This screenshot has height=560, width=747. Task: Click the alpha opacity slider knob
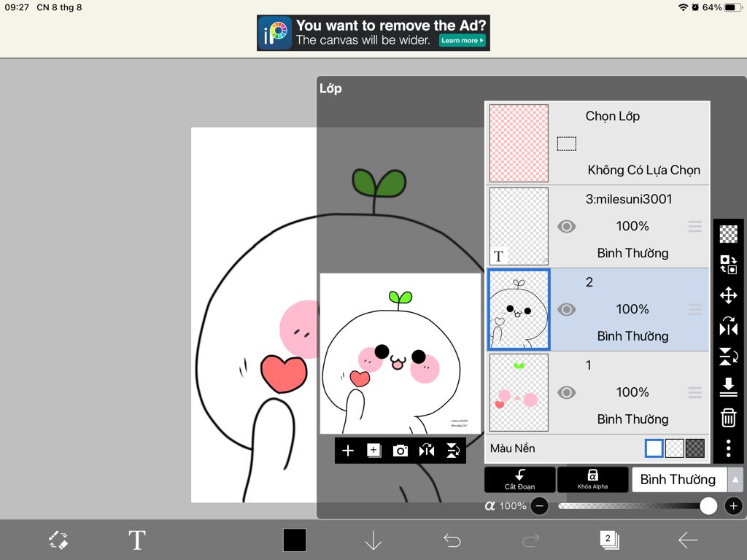(708, 506)
